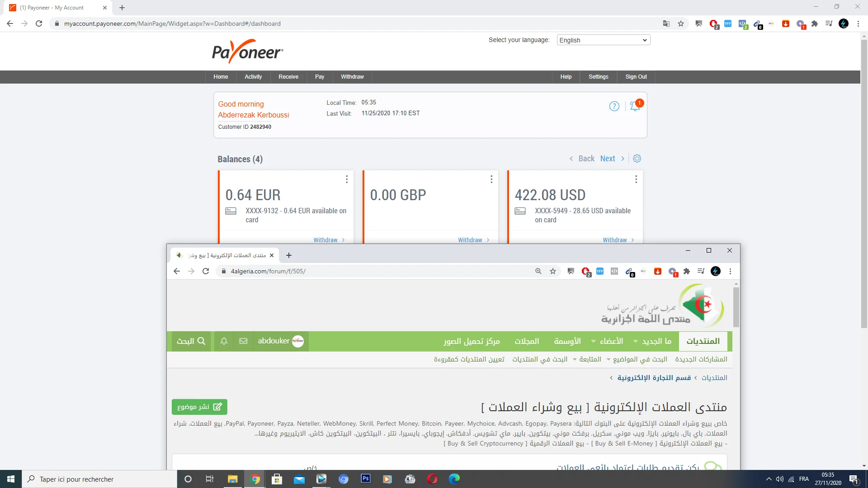Bookmark 4algeria page with star icon
Viewport: 868px width, 488px height.
[552, 271]
